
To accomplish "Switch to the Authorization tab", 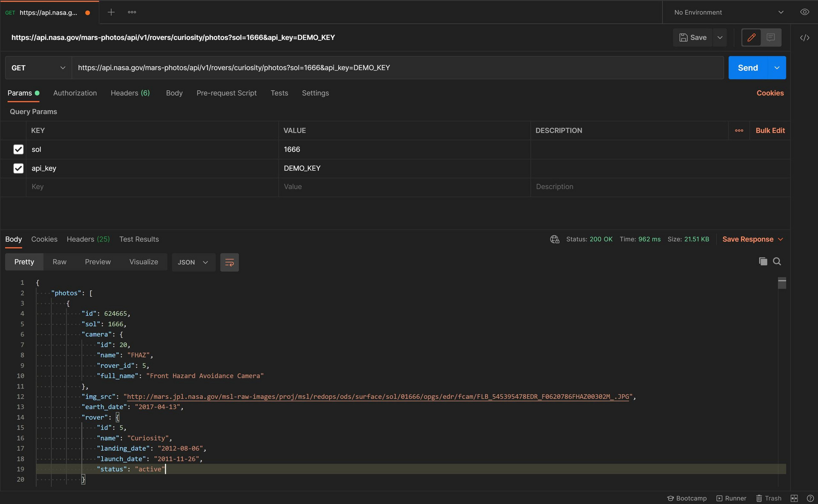I will [75, 93].
